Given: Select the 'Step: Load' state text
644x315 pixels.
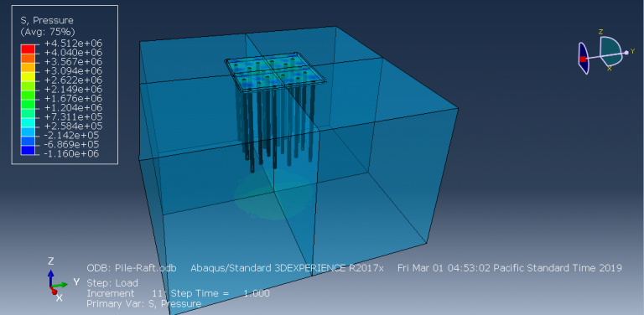Looking at the screenshot, I should coord(112,283).
